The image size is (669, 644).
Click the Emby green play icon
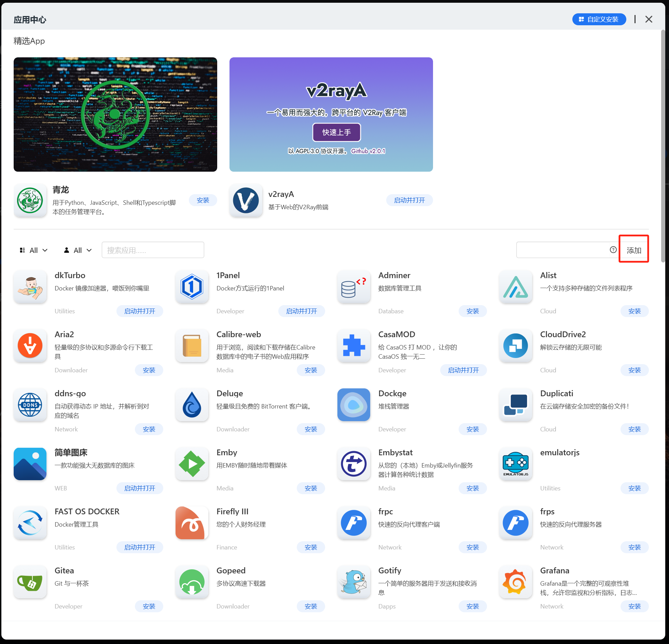(192, 464)
